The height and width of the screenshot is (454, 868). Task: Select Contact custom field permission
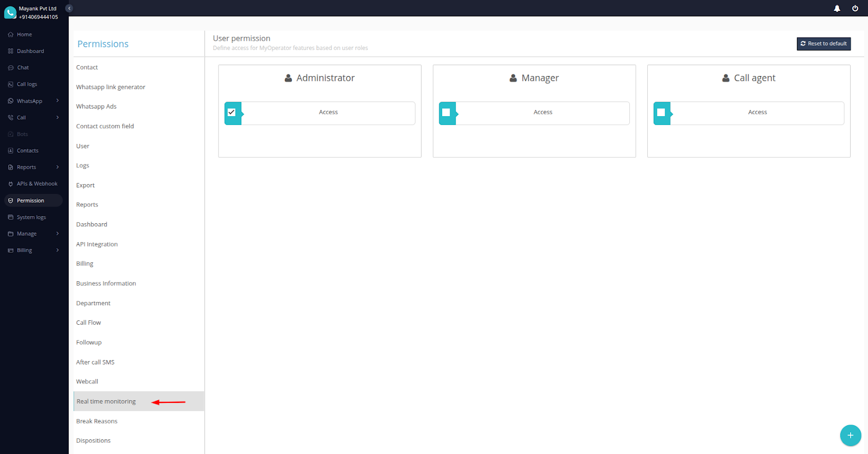coord(105,126)
